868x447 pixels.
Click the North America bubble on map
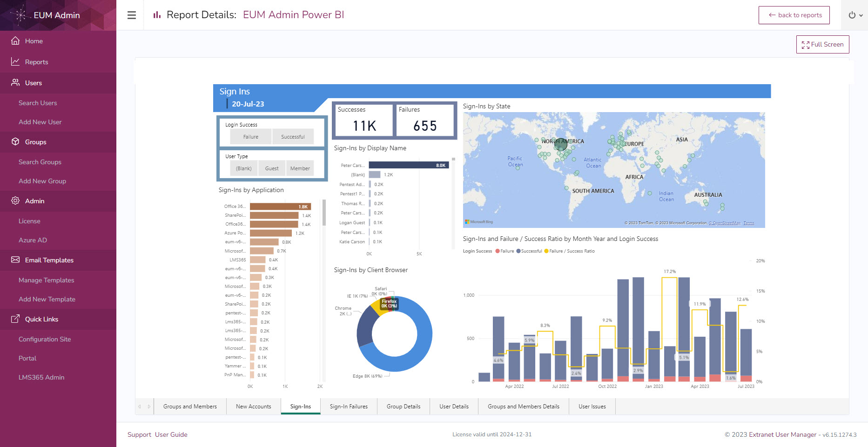(561, 144)
